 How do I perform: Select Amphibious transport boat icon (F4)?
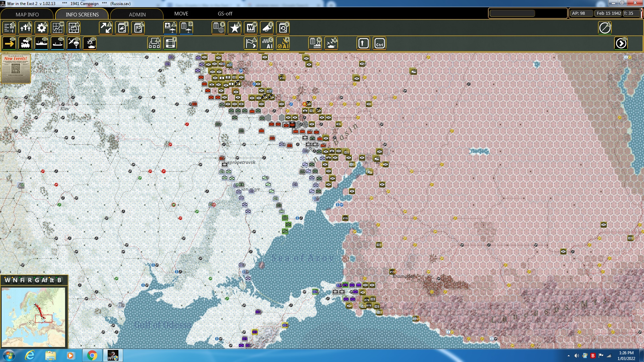click(58, 43)
